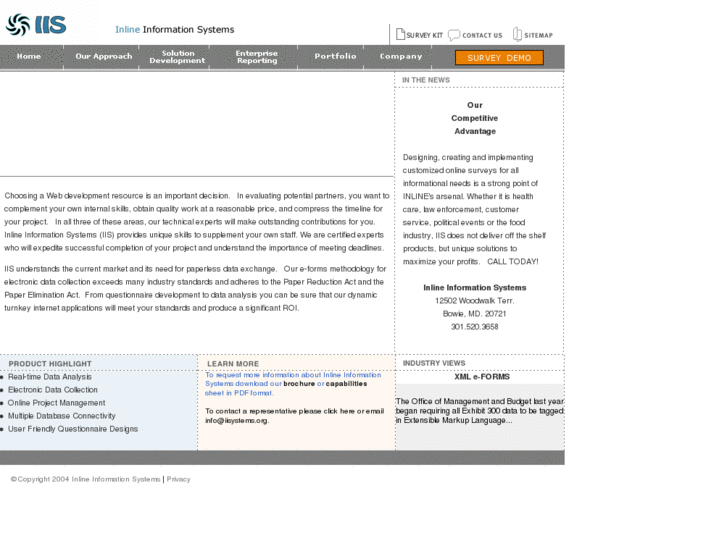Click the 'LEARN MORE' section header
Viewport: 727px width, 545px height.
[x=233, y=364]
